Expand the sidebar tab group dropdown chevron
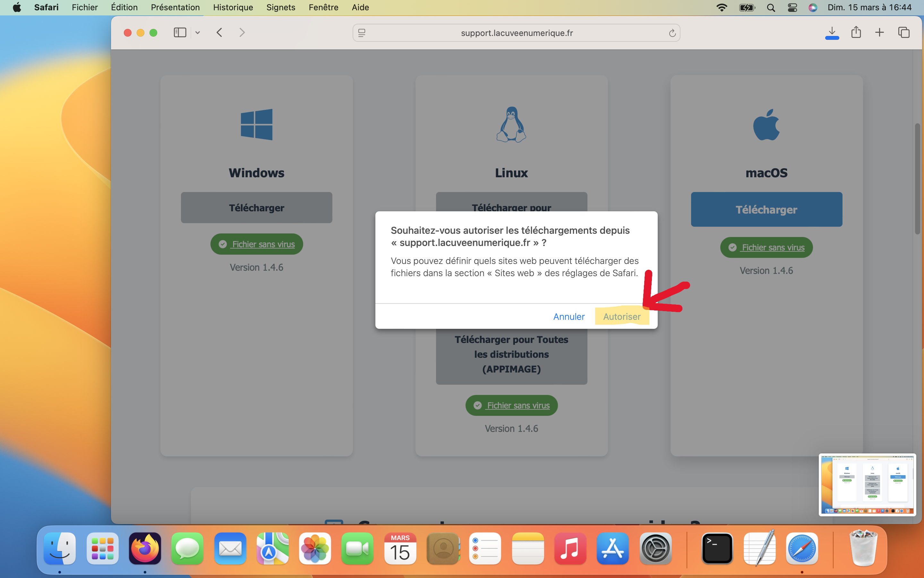Image resolution: width=924 pixels, height=578 pixels. point(197,32)
